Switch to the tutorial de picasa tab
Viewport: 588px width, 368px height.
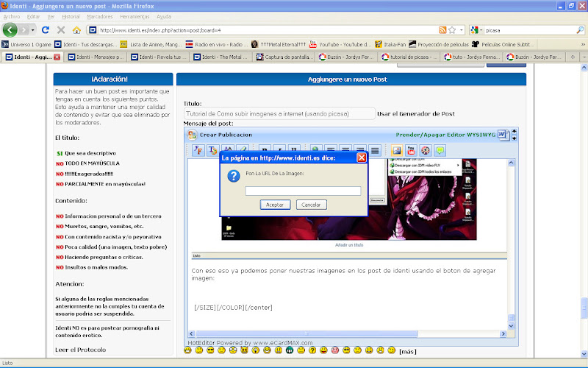[x=409, y=57]
